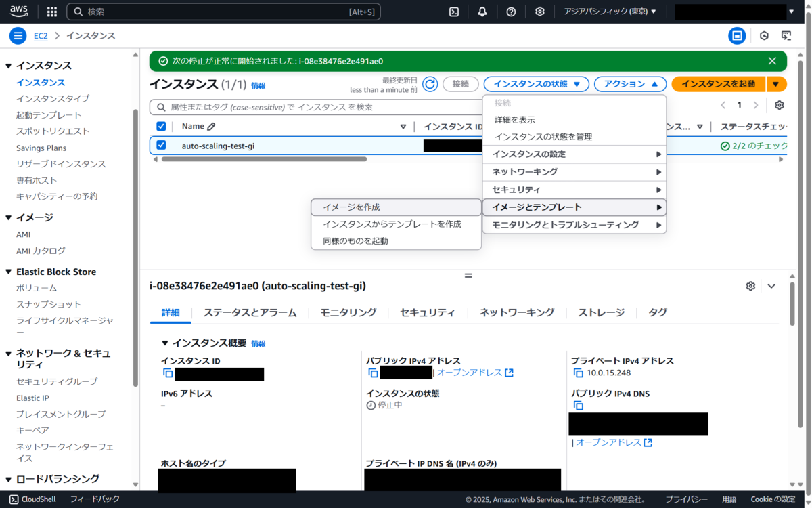Collapse the インスタンス概要 section
The width and height of the screenshot is (812, 508).
tap(165, 343)
